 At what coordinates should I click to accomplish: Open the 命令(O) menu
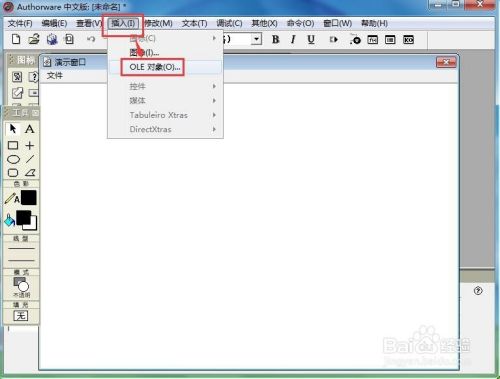300,23
